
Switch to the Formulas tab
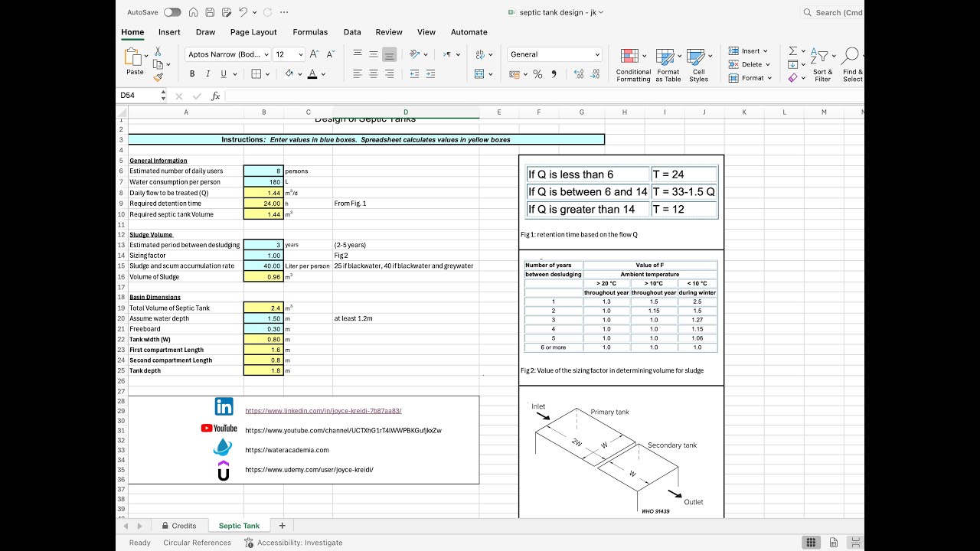310,32
